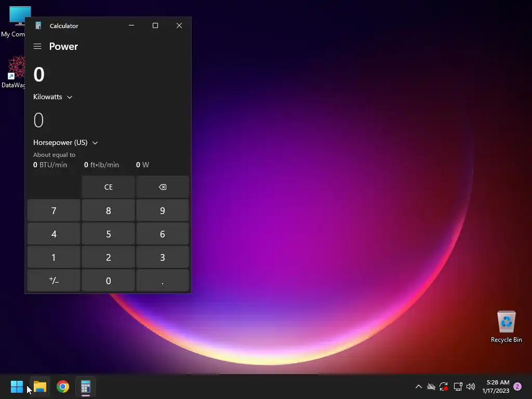
Task: Click calculator digit 8 button
Action: (x=108, y=210)
